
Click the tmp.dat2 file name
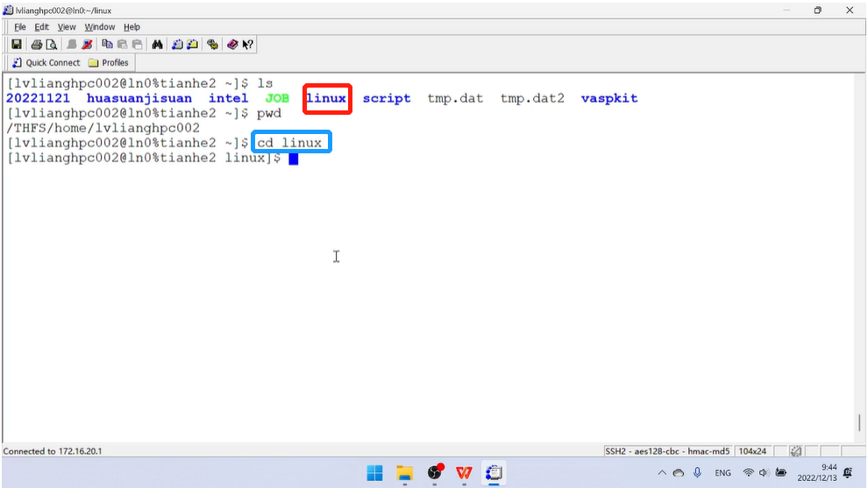click(532, 98)
